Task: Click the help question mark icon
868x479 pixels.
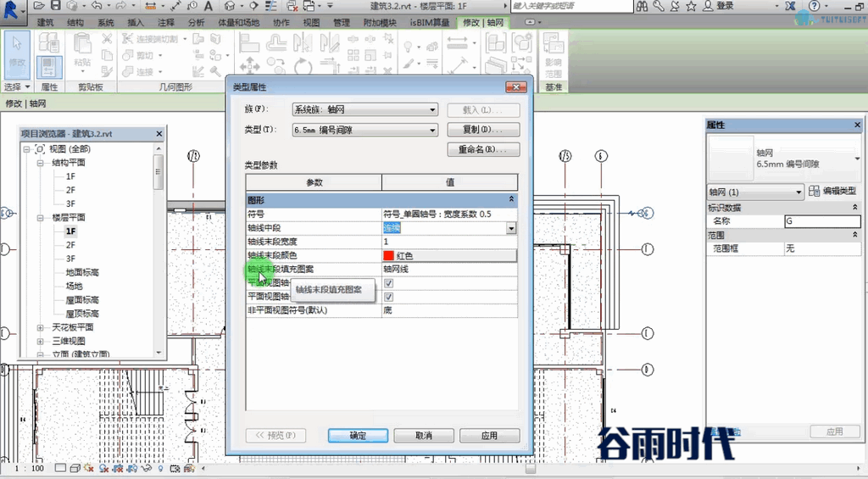Action: coord(814,6)
